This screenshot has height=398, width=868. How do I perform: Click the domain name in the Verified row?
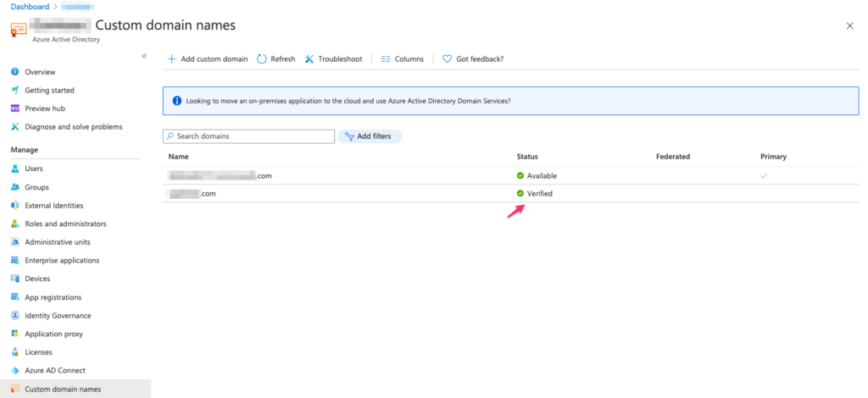[x=192, y=193]
